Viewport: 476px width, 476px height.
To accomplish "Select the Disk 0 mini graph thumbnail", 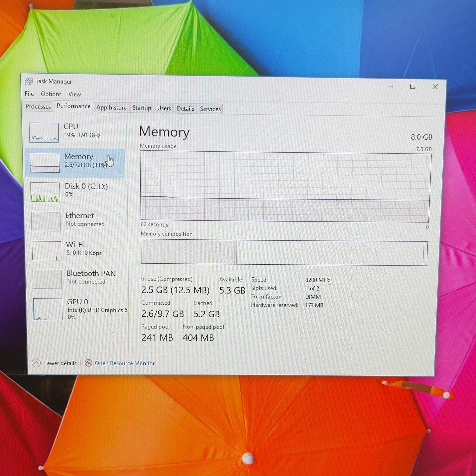I will [x=45, y=192].
